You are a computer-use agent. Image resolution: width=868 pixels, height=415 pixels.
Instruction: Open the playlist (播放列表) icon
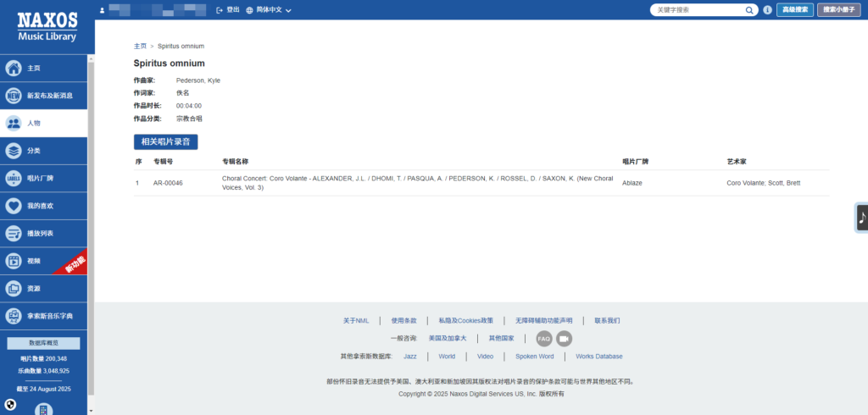pyautogui.click(x=14, y=234)
